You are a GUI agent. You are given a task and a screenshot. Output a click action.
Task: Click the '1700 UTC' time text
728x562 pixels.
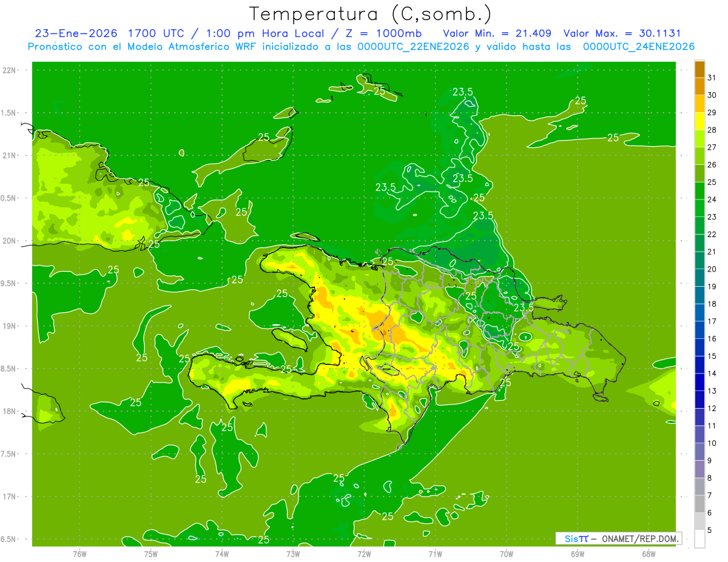157,33
